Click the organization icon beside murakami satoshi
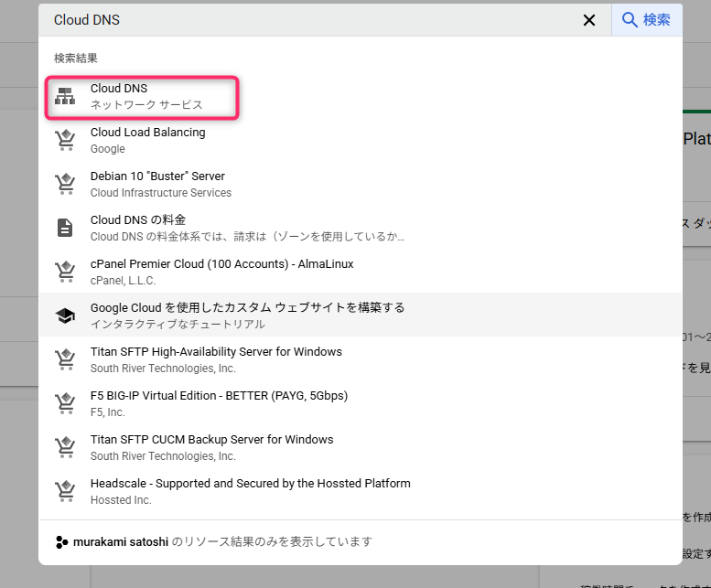 [61, 541]
